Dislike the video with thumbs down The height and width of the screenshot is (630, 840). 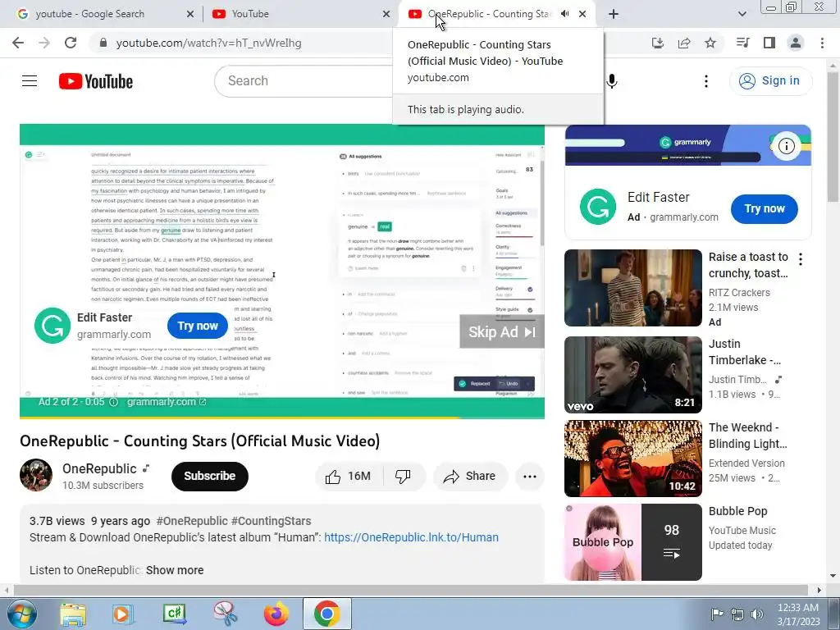pyautogui.click(x=403, y=477)
